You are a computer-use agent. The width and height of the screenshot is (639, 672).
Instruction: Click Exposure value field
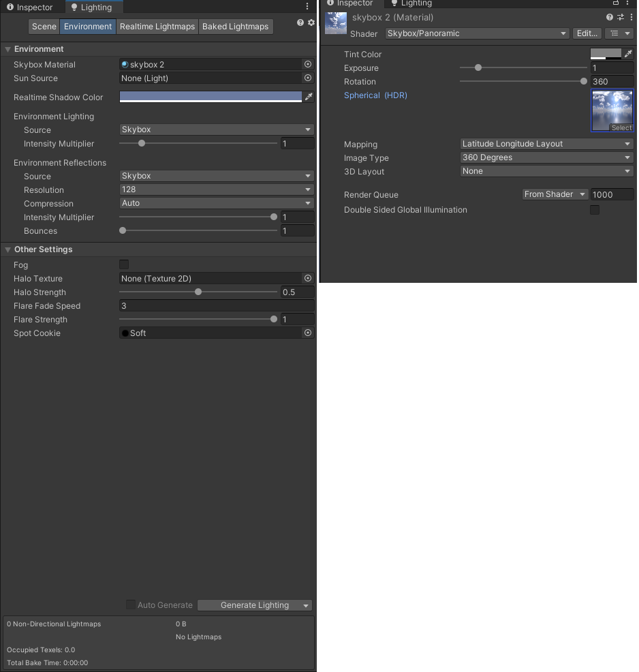[x=612, y=67]
